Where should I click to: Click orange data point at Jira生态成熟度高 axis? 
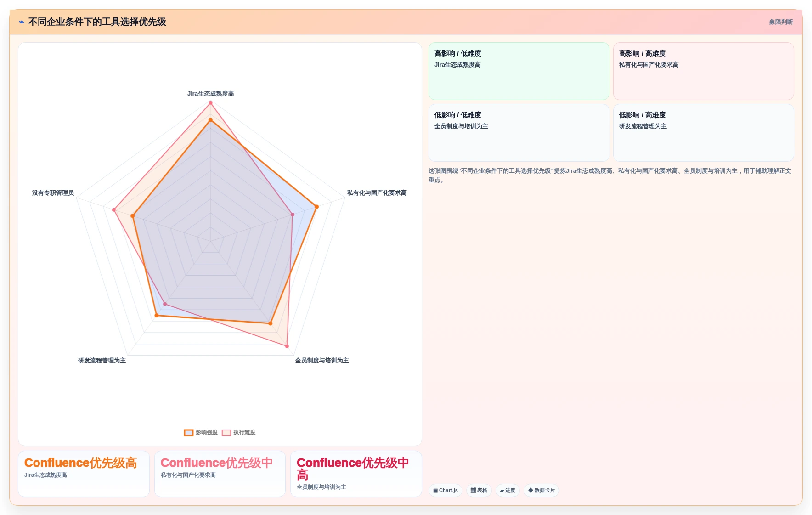(211, 120)
